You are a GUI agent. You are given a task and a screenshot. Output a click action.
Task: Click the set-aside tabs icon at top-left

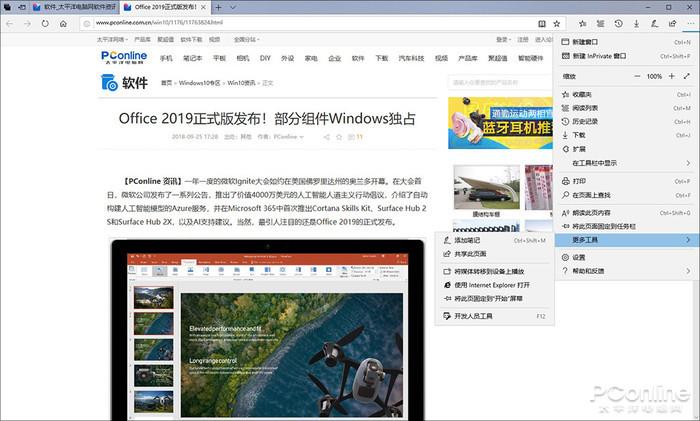(x=8, y=7)
